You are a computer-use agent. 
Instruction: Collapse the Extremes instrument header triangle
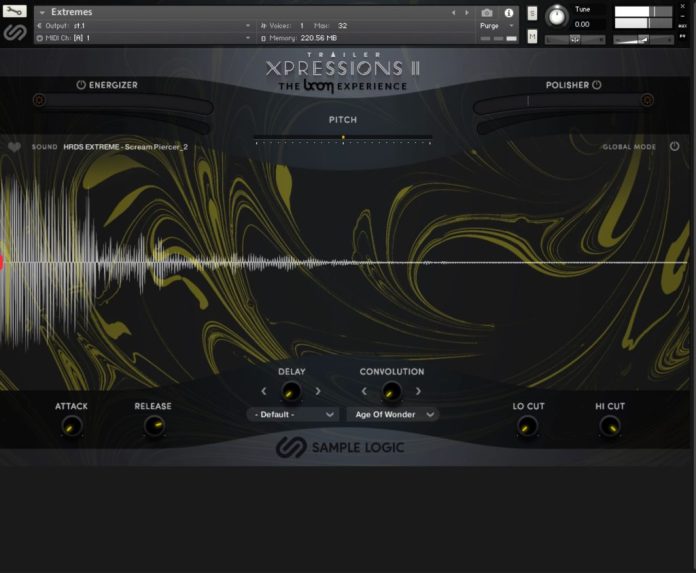(x=42, y=12)
